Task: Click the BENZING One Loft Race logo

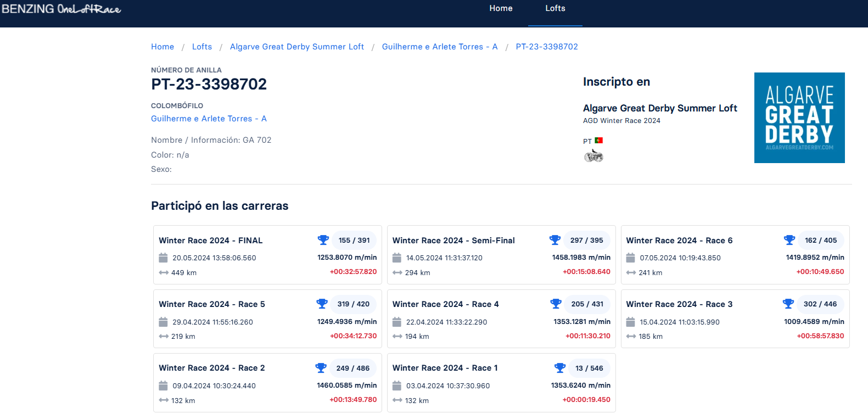Action: 61,9
